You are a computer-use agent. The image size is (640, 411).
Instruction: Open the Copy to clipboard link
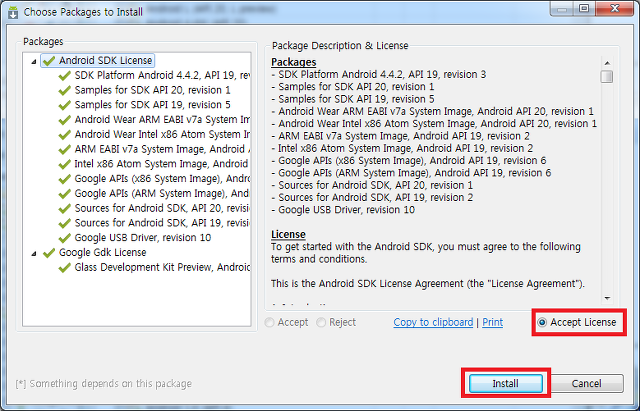pos(433,322)
